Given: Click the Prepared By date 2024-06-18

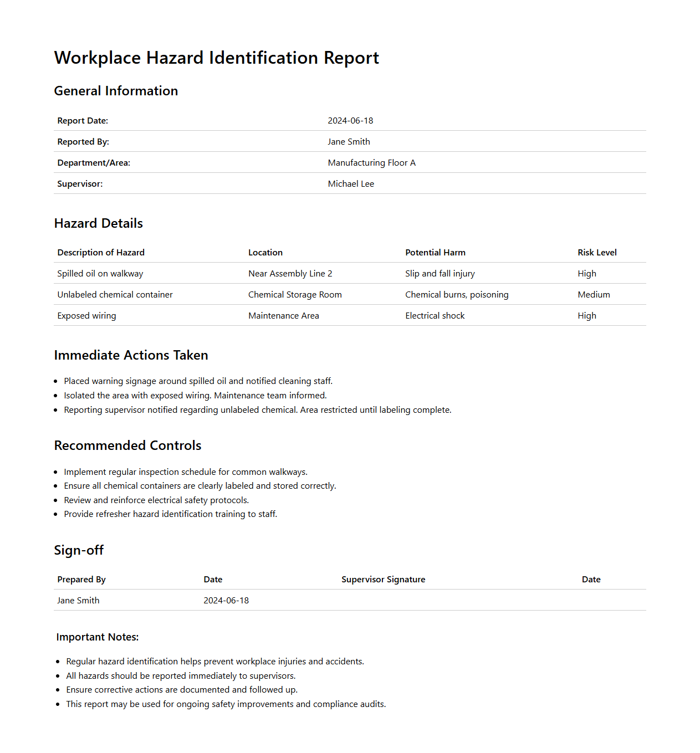Looking at the screenshot, I should click(226, 601).
